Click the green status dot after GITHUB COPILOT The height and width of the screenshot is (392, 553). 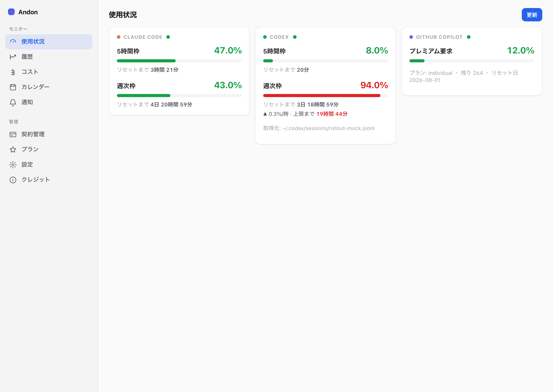(469, 37)
